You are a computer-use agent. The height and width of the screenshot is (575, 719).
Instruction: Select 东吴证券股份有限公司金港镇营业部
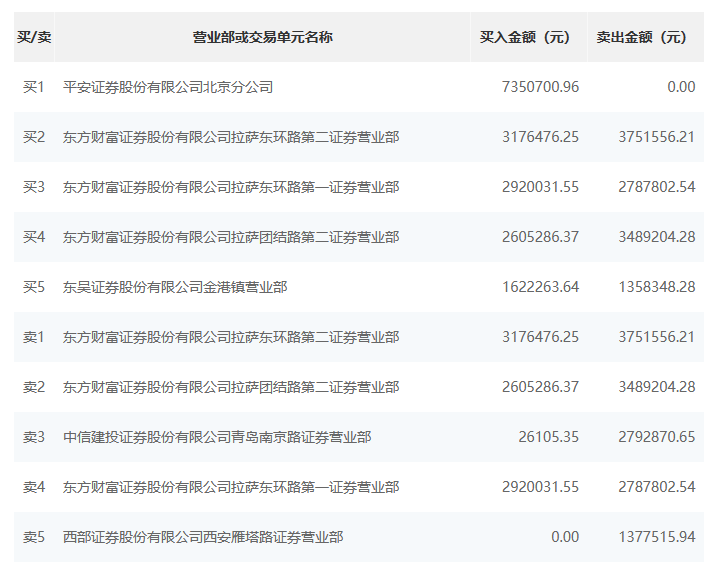[175, 287]
